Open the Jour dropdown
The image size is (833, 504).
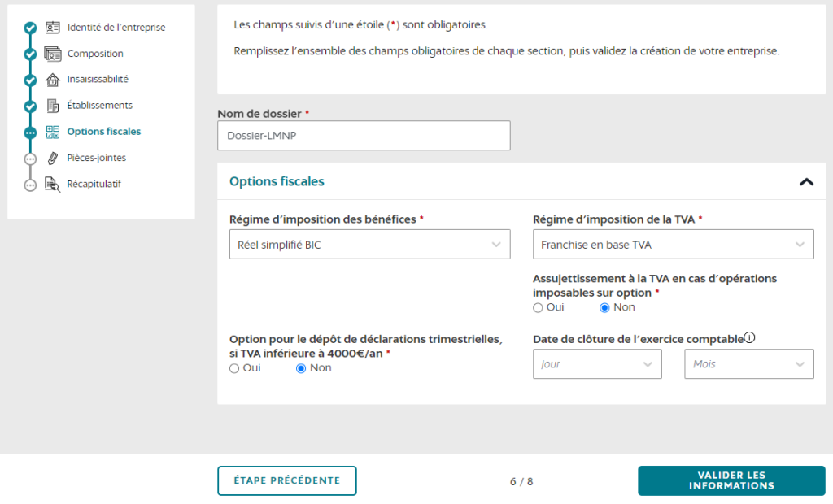point(597,363)
